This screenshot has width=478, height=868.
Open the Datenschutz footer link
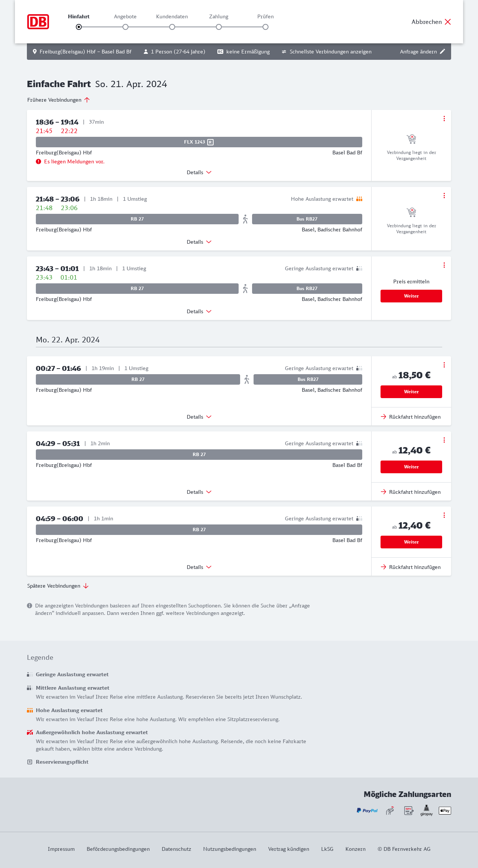pyautogui.click(x=176, y=849)
